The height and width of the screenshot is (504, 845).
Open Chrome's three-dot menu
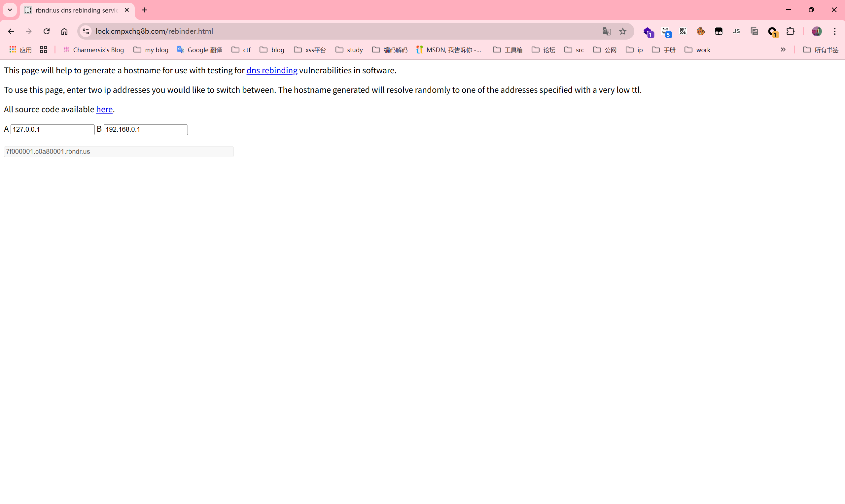[x=834, y=31]
